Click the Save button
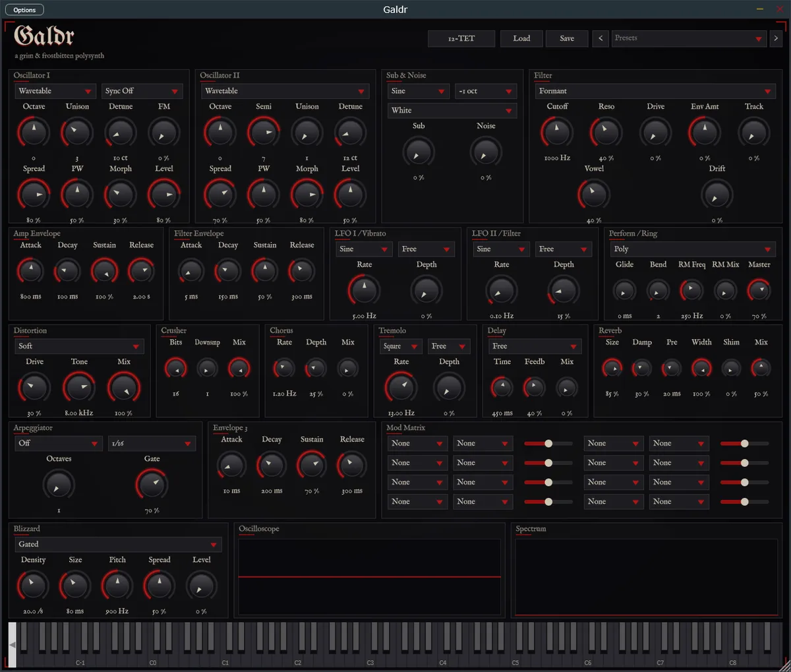Image resolution: width=791 pixels, height=672 pixels. pyautogui.click(x=567, y=38)
